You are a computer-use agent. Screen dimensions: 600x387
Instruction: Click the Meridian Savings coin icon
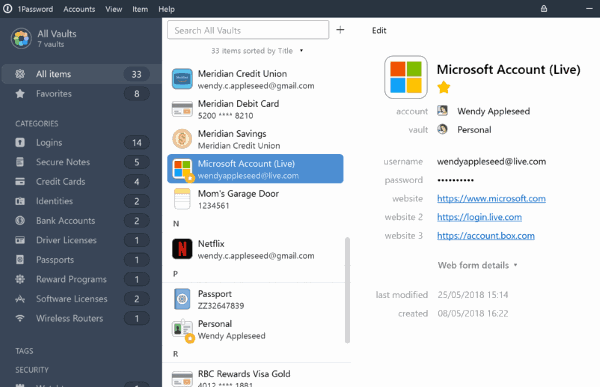[182, 139]
